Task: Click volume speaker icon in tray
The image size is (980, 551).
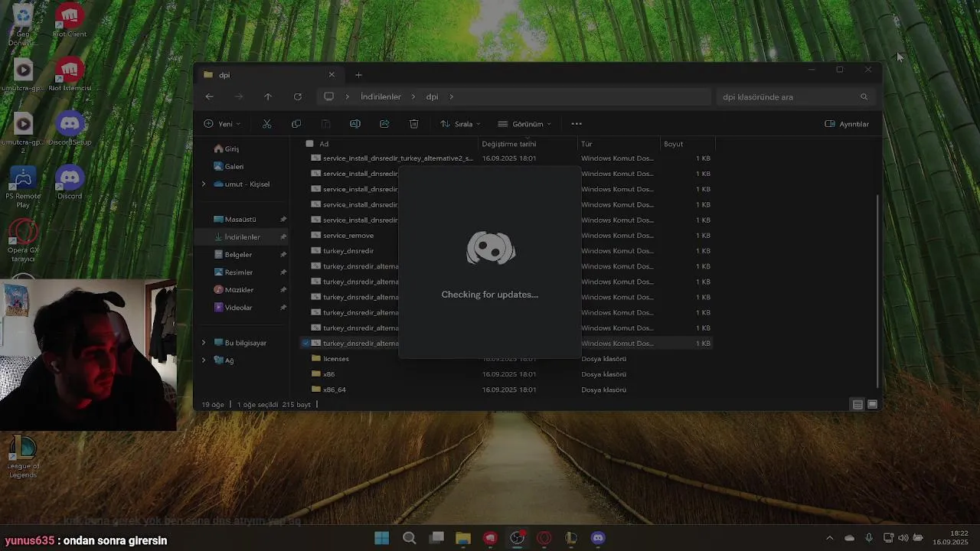Action: click(903, 538)
